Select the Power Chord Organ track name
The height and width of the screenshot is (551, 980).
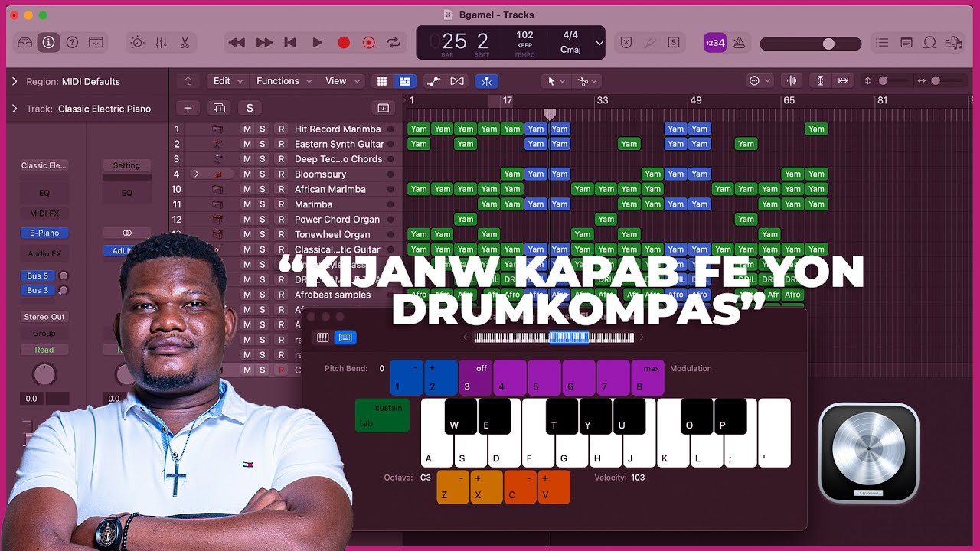click(337, 220)
